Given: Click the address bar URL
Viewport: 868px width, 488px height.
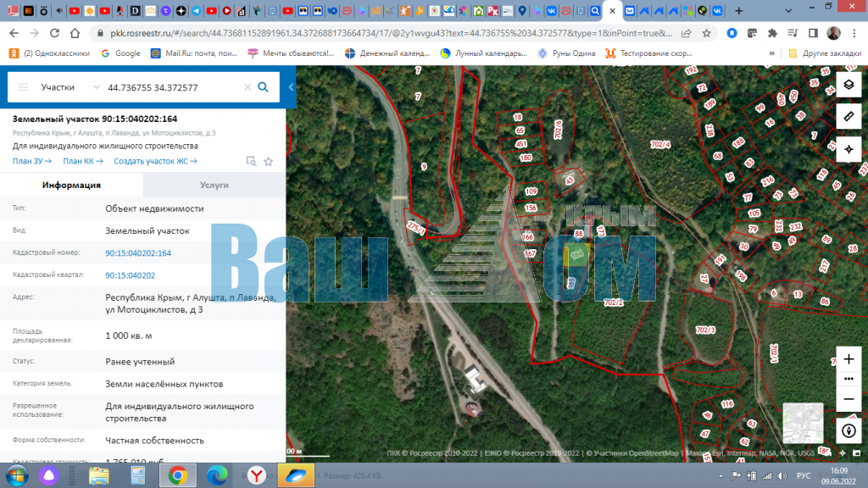Looking at the screenshot, I should point(391,33).
